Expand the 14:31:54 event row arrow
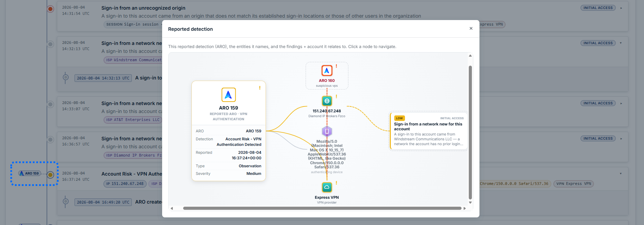Screen dimensions: 644x225 point(621,8)
